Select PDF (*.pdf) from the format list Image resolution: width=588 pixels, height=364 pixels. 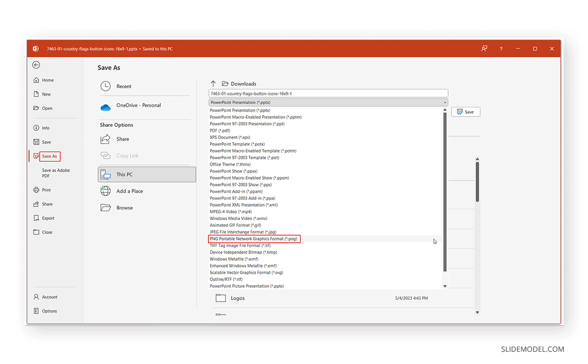point(220,130)
